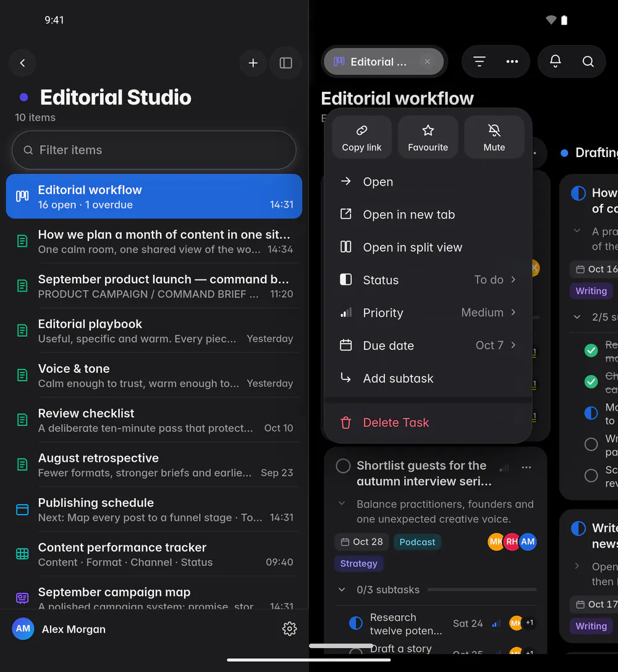The height and width of the screenshot is (672, 618).
Task: Click the 0/3 subtasks progress bar
Action: pyautogui.click(x=482, y=590)
